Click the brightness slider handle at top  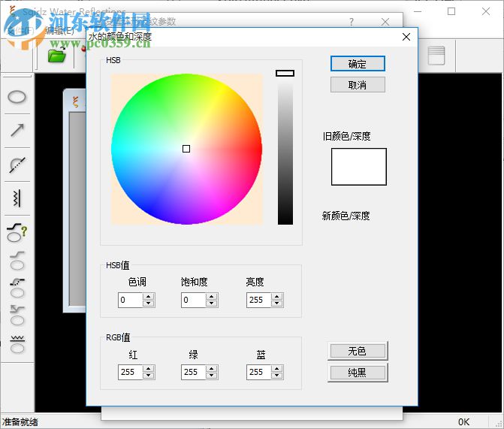tap(285, 74)
